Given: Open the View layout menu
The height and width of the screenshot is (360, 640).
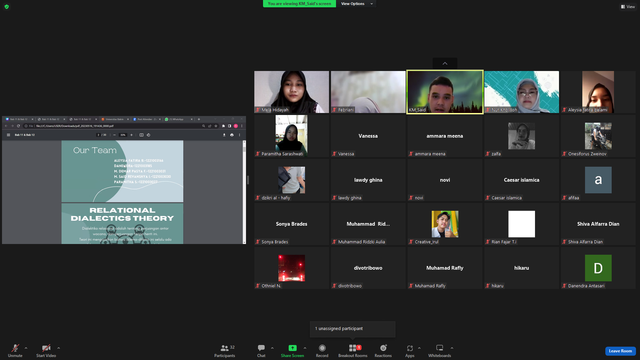Looking at the screenshot, I should tap(628, 7).
